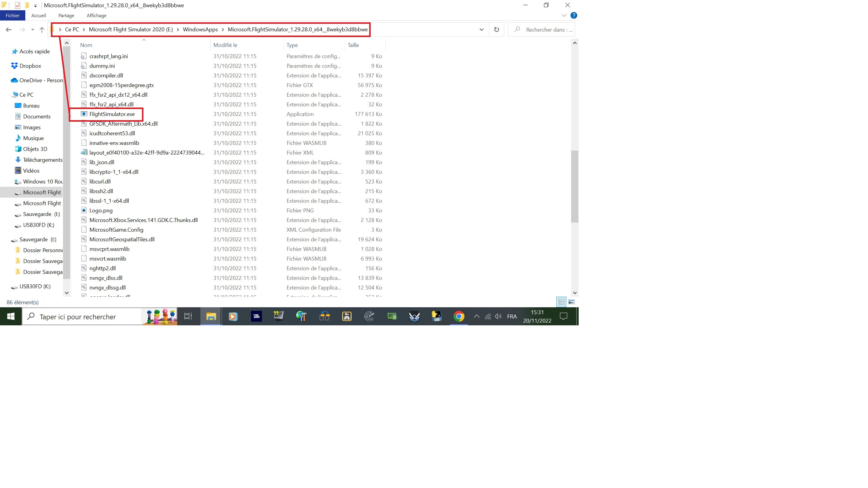Open Google Chrome from the taskbar
This screenshot has height=488, width=868.
point(459,316)
